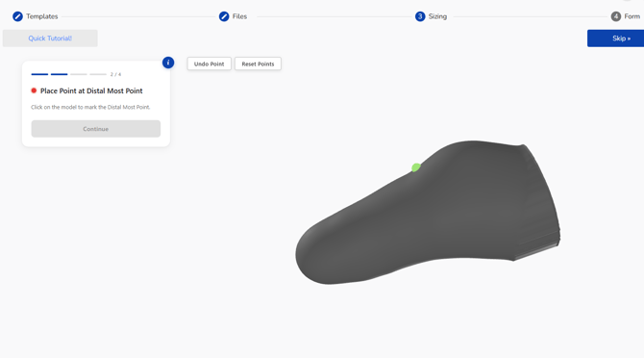The width and height of the screenshot is (644, 358).
Task: Click the 2 / 4 progress indicator
Action: point(115,74)
